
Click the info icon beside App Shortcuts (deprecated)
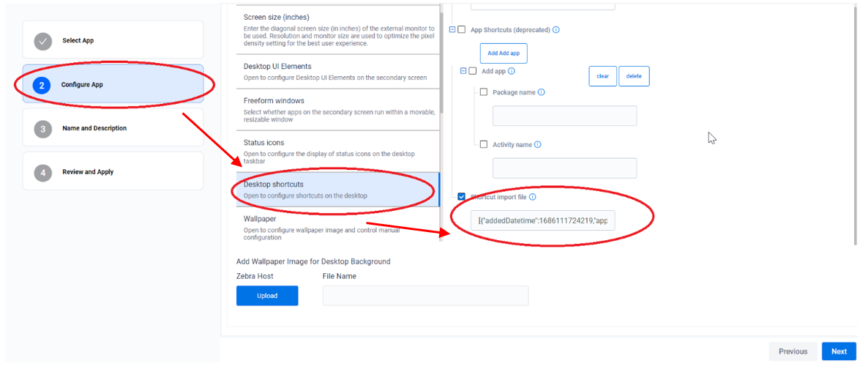556,30
